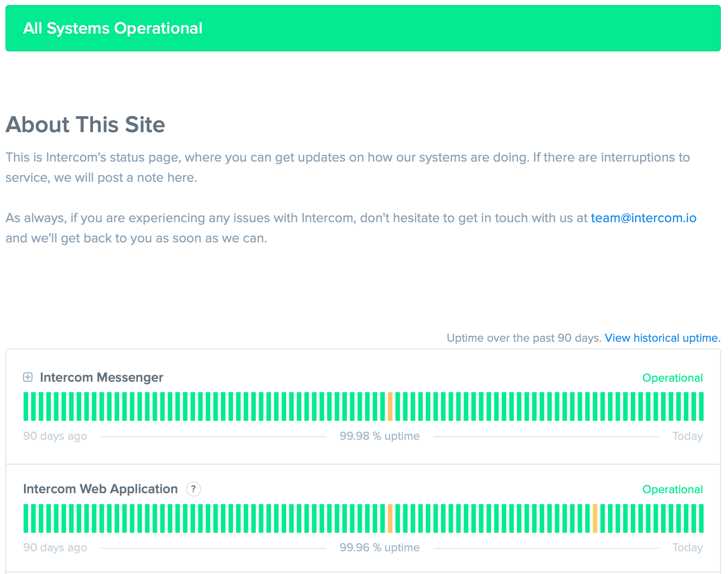Click the Operational status for Web Application
The image size is (728, 574).
(x=672, y=489)
